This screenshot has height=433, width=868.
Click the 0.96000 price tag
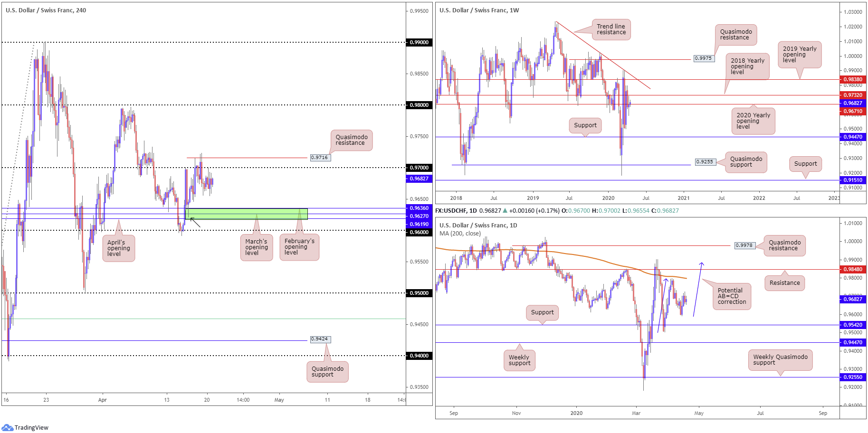(419, 232)
